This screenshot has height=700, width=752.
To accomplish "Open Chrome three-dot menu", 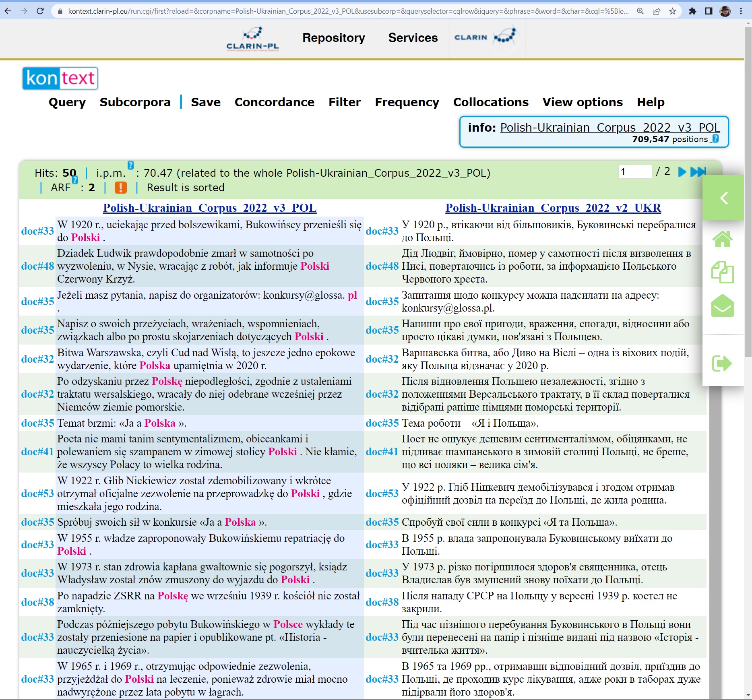I will (741, 11).
